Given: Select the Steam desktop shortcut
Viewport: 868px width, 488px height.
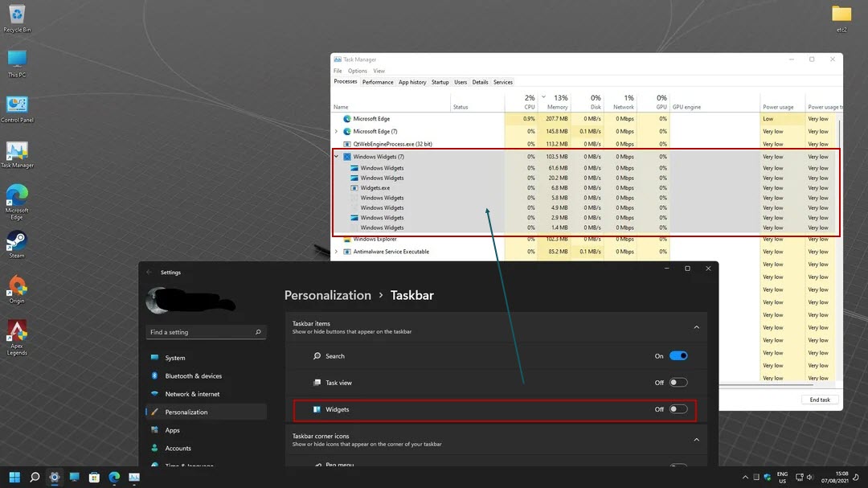Looking at the screenshot, I should (17, 244).
